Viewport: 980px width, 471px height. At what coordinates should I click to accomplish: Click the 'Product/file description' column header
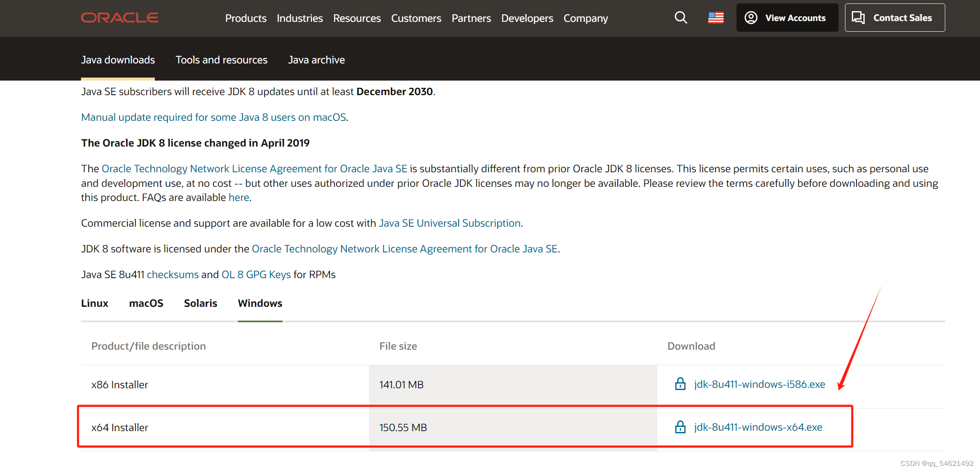click(x=148, y=346)
